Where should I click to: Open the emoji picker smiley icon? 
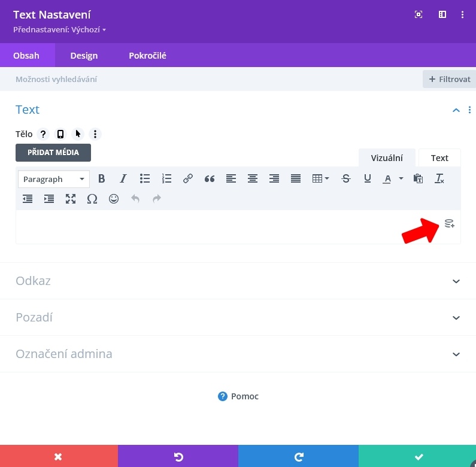pos(114,199)
